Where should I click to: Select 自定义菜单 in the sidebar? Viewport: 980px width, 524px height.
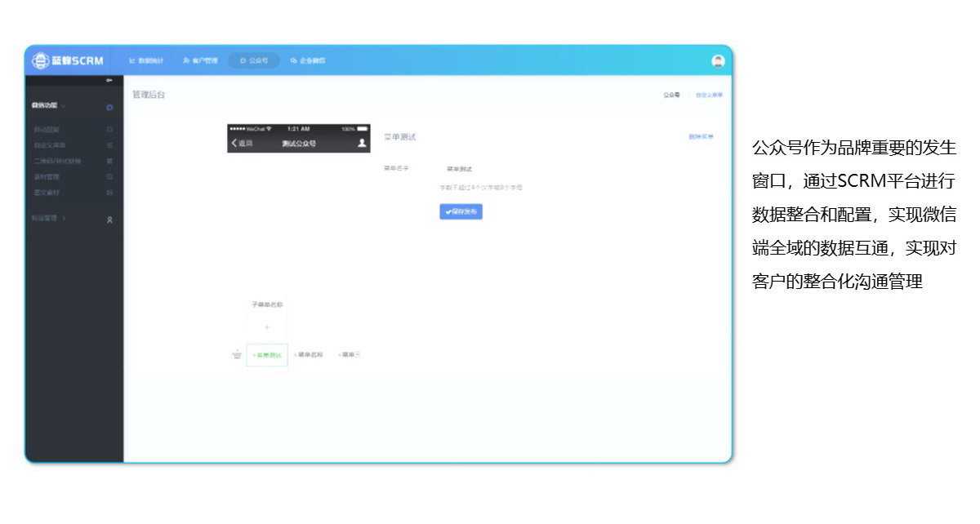(50, 145)
